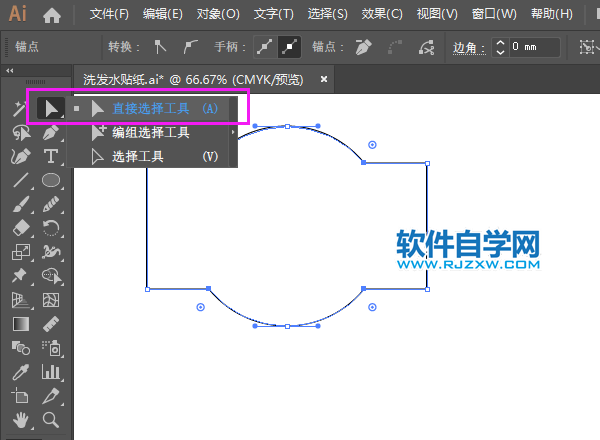The height and width of the screenshot is (440, 600).
Task: Click the Direct Selection tool button in toolbar
Action: coord(51,109)
